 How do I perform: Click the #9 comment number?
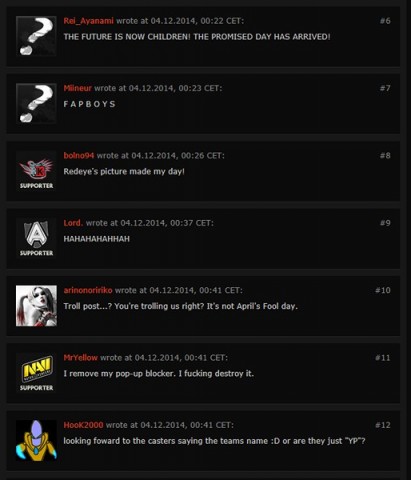click(x=385, y=223)
